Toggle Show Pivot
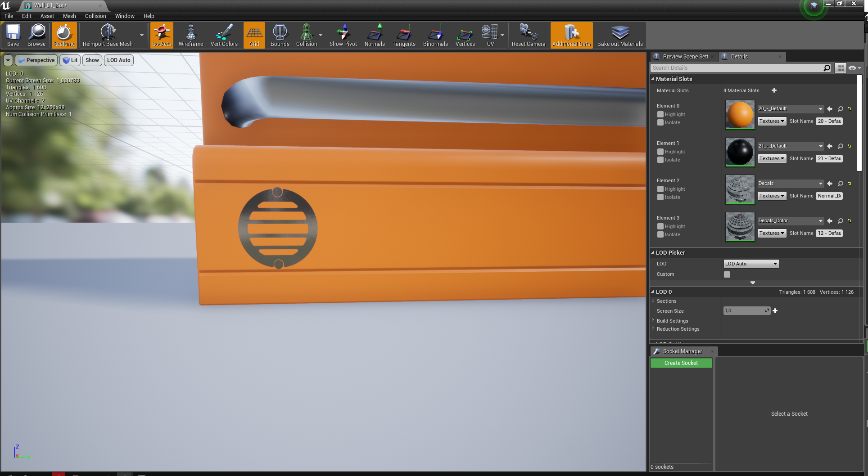This screenshot has width=868, height=476. pyautogui.click(x=343, y=35)
